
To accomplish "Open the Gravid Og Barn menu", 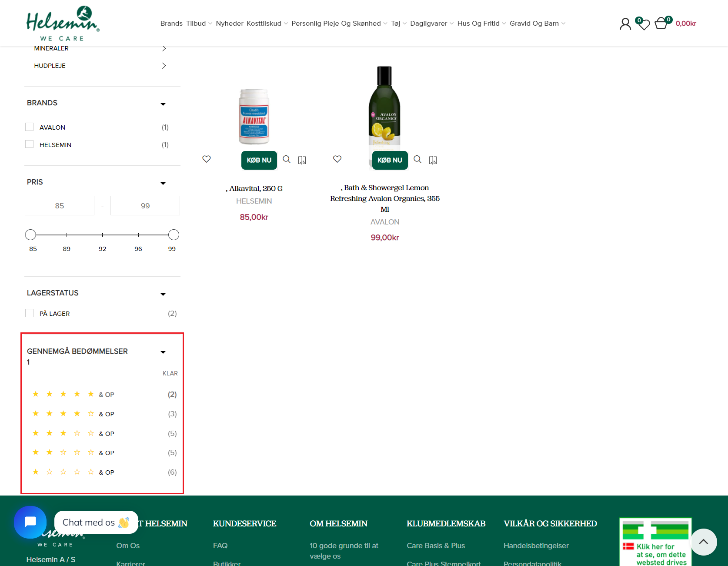I will 538,23.
